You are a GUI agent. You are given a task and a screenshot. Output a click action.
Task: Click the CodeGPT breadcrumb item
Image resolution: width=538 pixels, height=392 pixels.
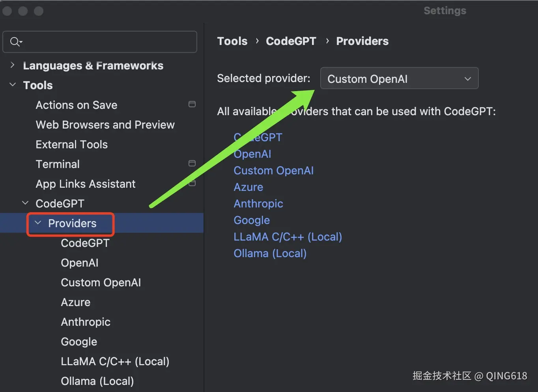point(291,41)
